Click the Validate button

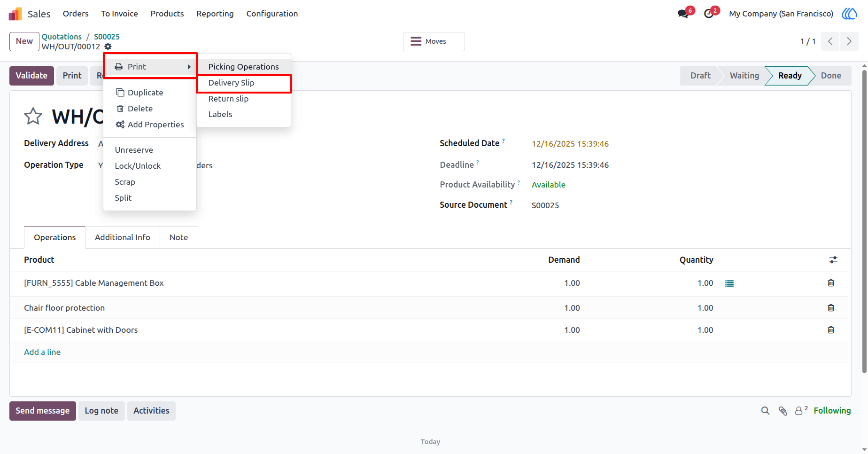31,76
